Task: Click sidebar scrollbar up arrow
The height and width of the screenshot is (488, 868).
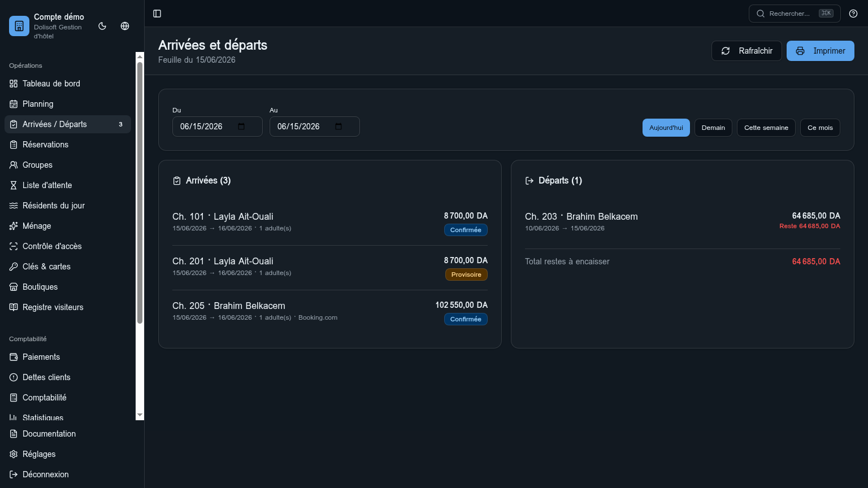Action: 140,56
